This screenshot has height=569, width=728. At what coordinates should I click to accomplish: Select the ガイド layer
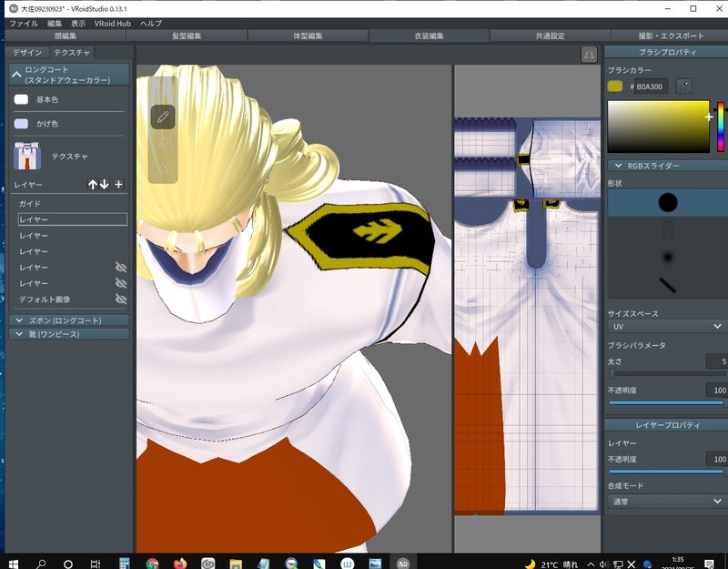click(x=30, y=203)
